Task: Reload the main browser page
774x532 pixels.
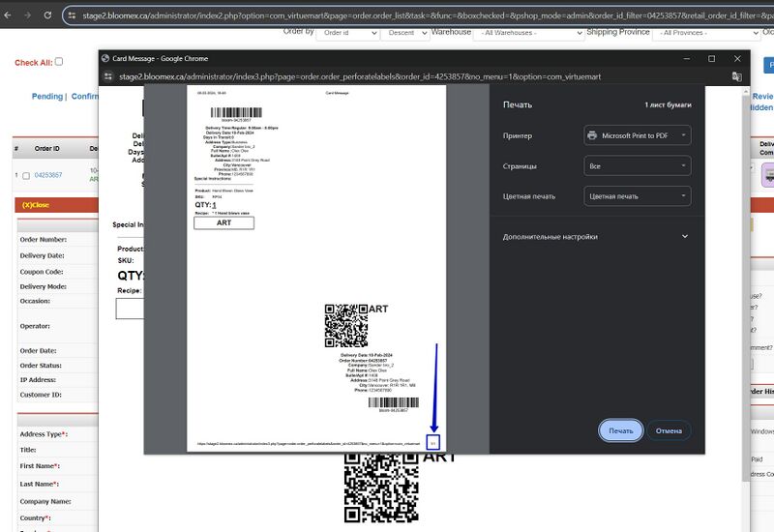Action: pyautogui.click(x=47, y=15)
